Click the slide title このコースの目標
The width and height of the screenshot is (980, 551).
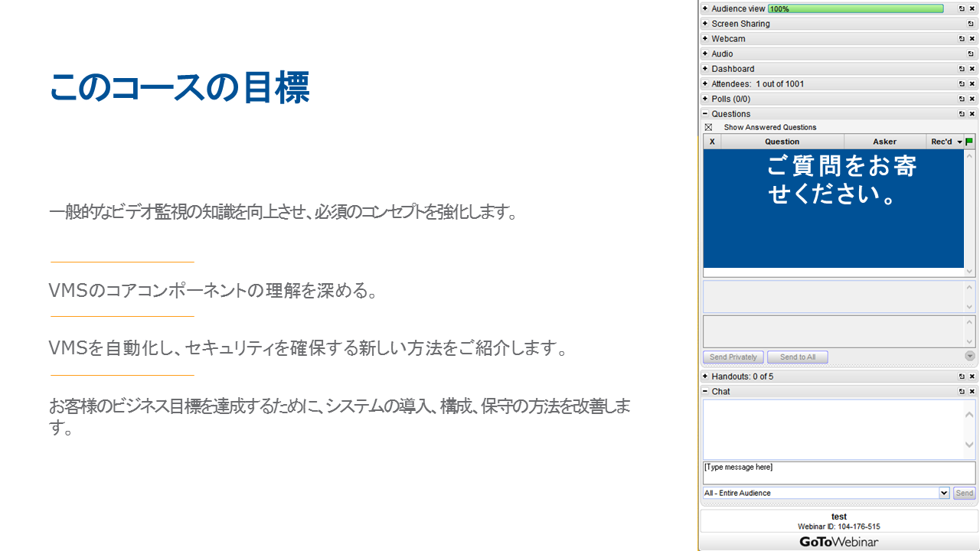point(179,87)
